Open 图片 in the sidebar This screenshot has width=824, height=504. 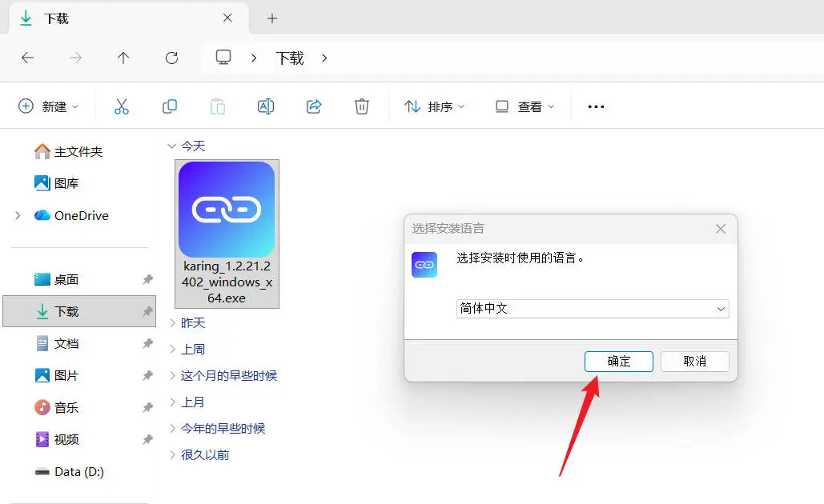[56, 375]
